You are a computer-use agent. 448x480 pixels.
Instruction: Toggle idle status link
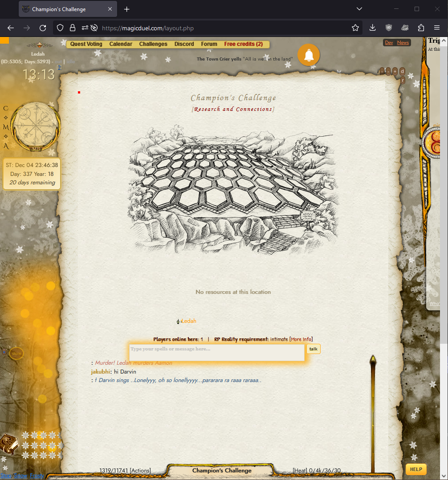coord(71,61)
